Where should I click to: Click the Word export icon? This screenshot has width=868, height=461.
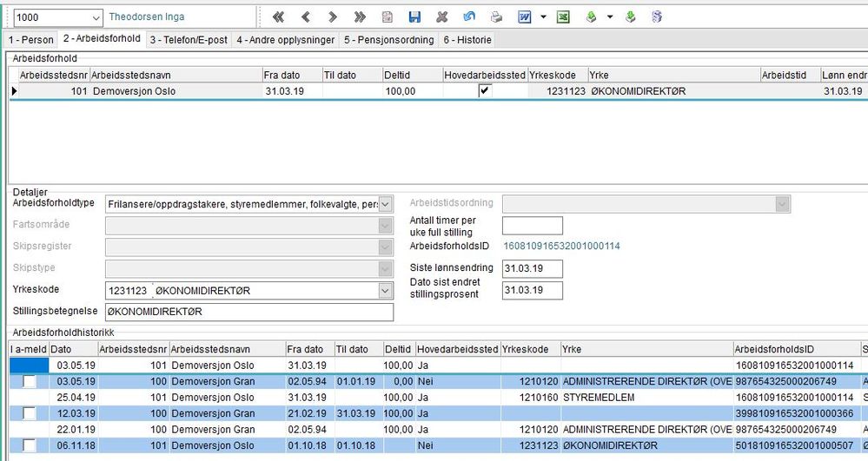tap(524, 17)
